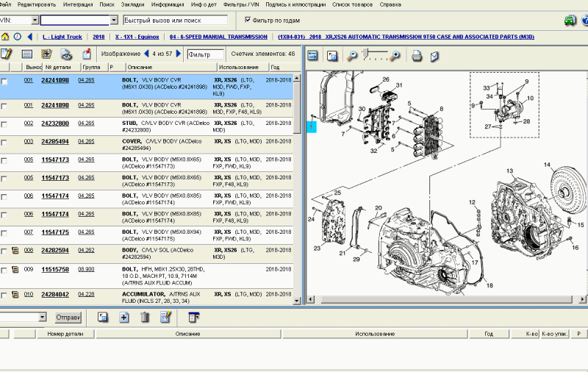This screenshot has width=588, height=372.
Task: Switch to the list view icon
Action: click(x=27, y=54)
